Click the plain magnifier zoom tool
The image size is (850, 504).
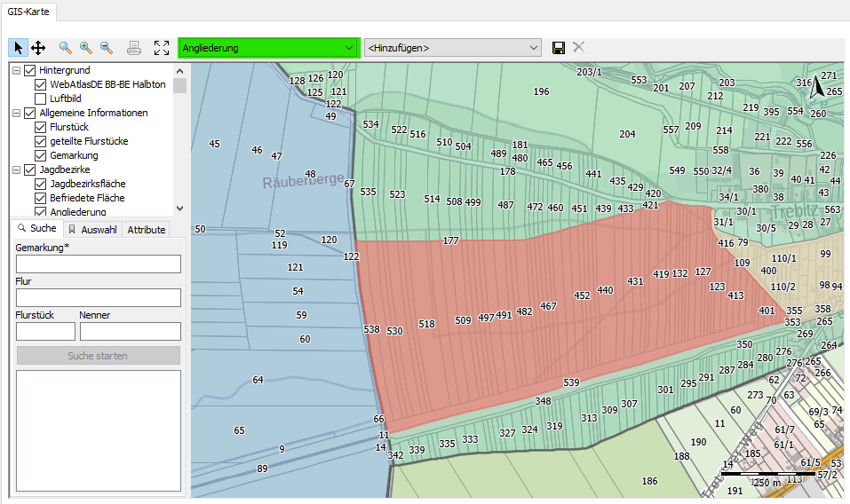[66, 48]
